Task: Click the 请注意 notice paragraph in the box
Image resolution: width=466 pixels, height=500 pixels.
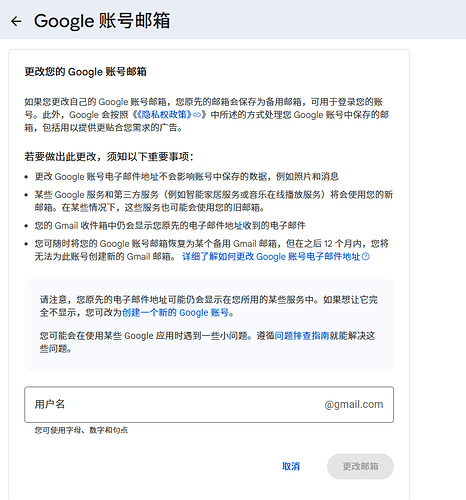Action: tap(209, 306)
